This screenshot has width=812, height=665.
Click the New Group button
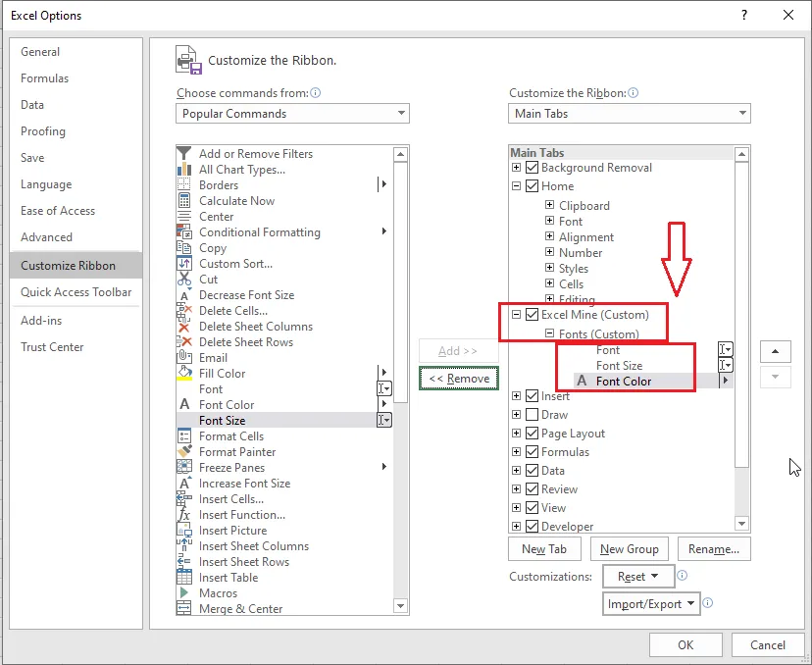coord(630,548)
